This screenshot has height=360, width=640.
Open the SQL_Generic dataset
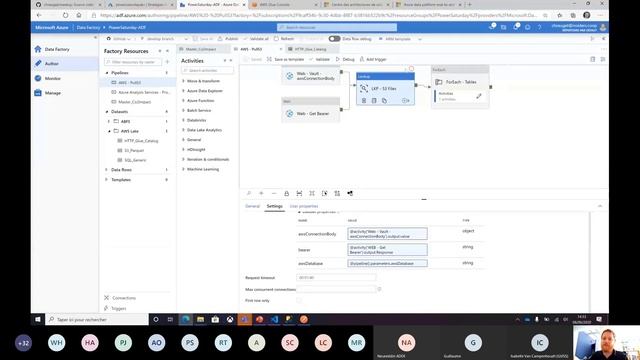click(x=135, y=160)
